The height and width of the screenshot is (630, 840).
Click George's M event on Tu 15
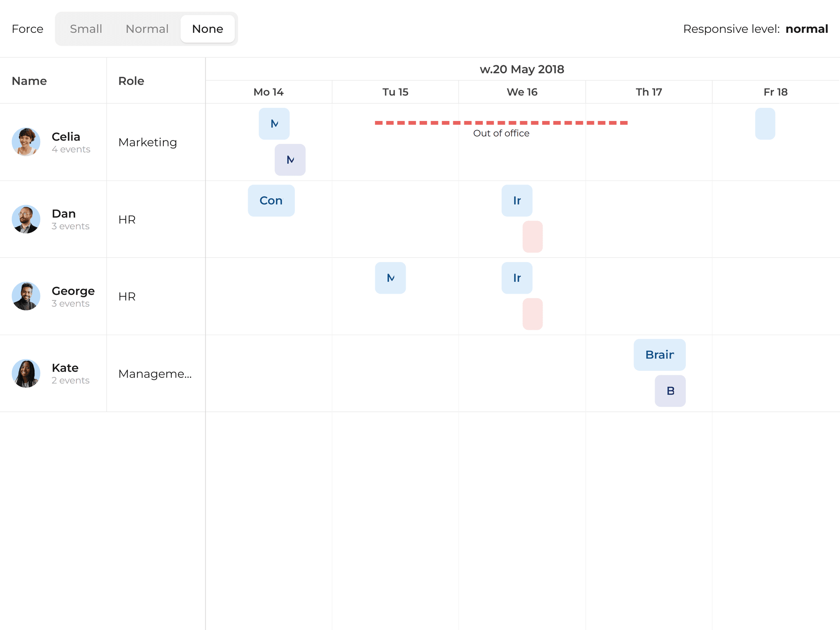pyautogui.click(x=390, y=278)
